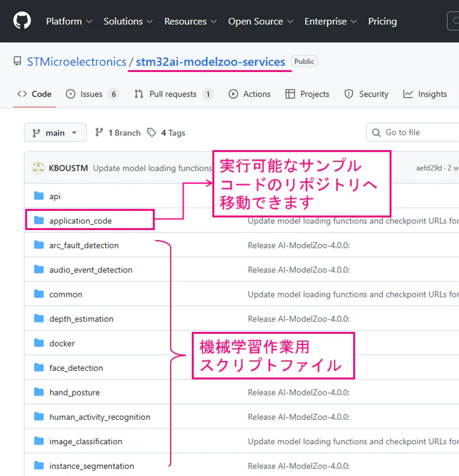Open common folder's Update model loading commit message
This screenshot has height=476, width=459.
pos(353,294)
